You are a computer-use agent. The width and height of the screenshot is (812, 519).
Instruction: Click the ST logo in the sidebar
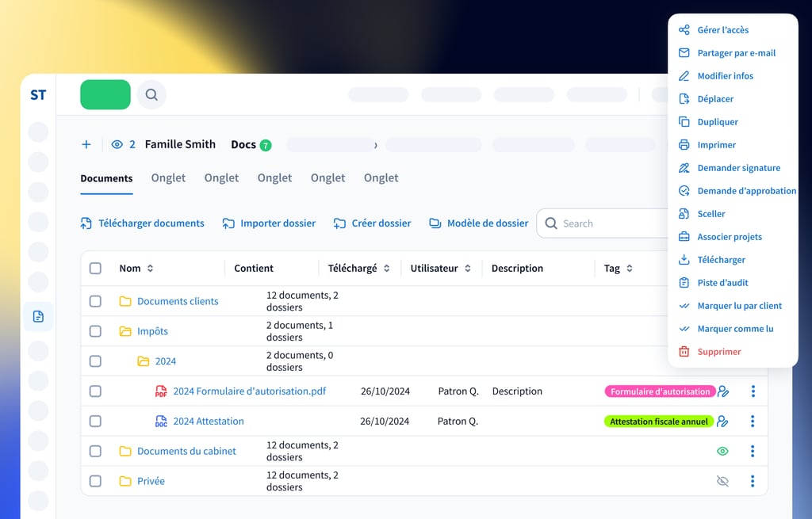coord(38,95)
